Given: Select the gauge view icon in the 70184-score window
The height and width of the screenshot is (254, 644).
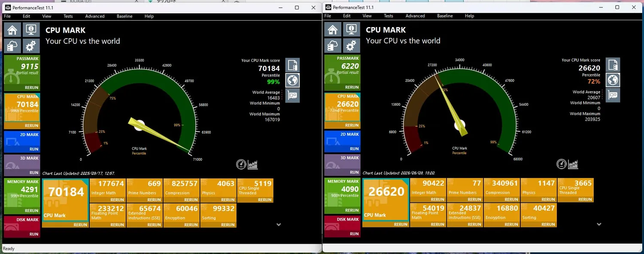Looking at the screenshot, I should click(x=241, y=164).
